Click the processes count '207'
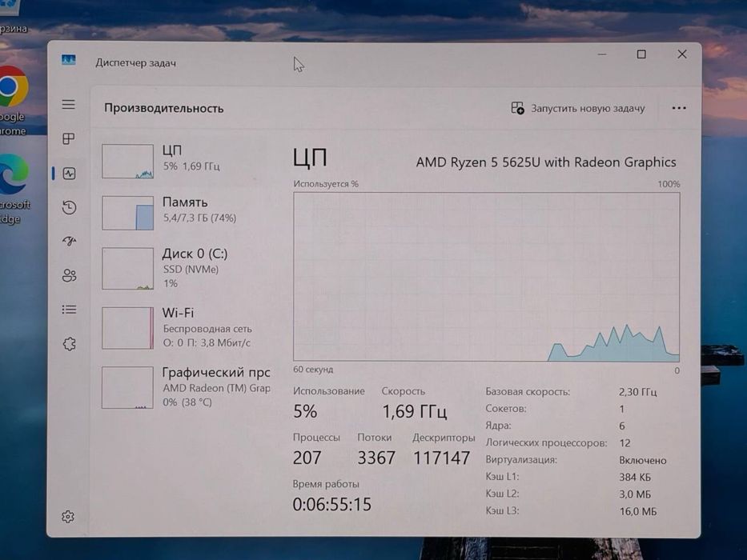The height and width of the screenshot is (560, 747). pyautogui.click(x=307, y=458)
